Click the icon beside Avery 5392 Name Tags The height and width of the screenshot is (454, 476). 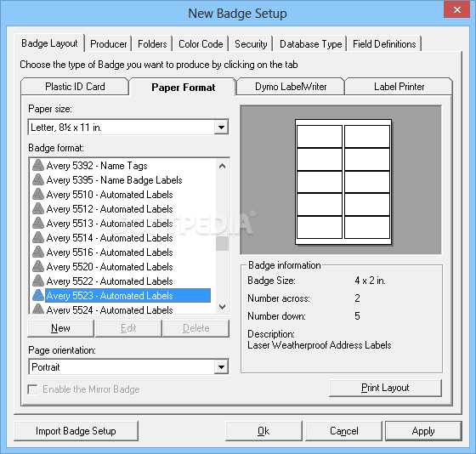38,166
